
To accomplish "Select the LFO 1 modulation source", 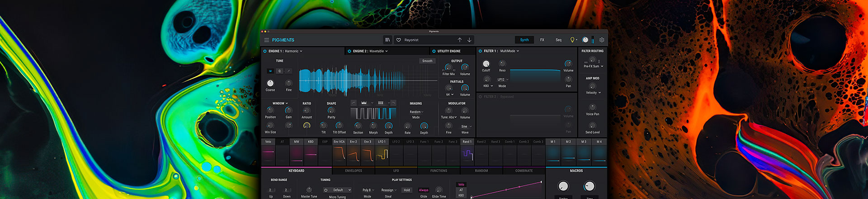I will 382,152.
